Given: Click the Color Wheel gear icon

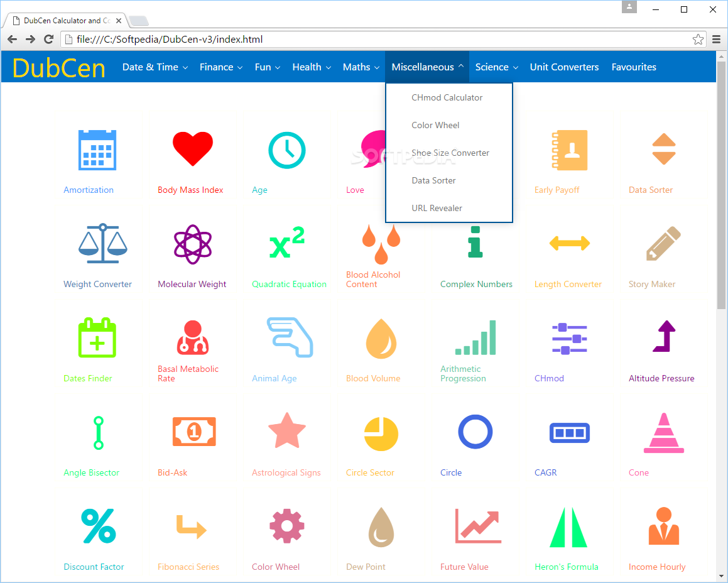Looking at the screenshot, I should (x=287, y=526).
